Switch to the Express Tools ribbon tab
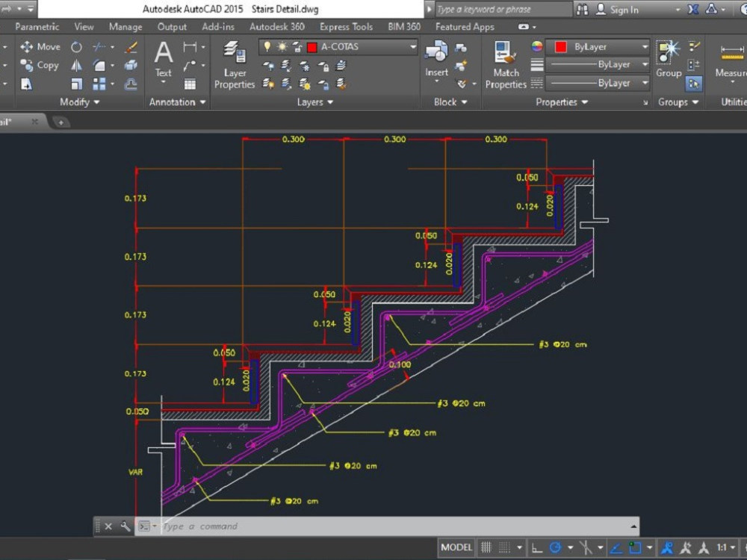This screenshot has width=747, height=560. click(346, 26)
